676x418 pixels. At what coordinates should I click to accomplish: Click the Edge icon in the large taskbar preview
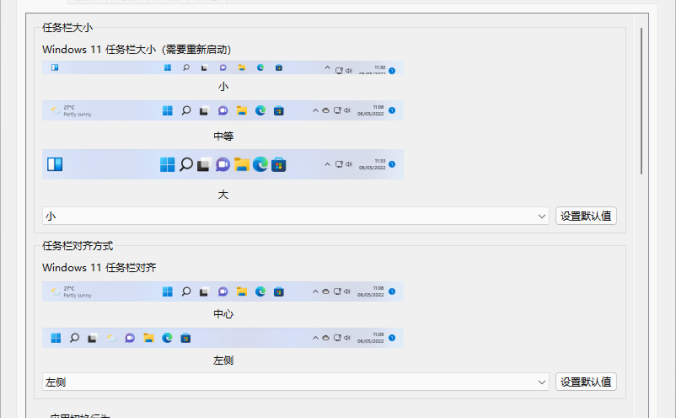261,165
